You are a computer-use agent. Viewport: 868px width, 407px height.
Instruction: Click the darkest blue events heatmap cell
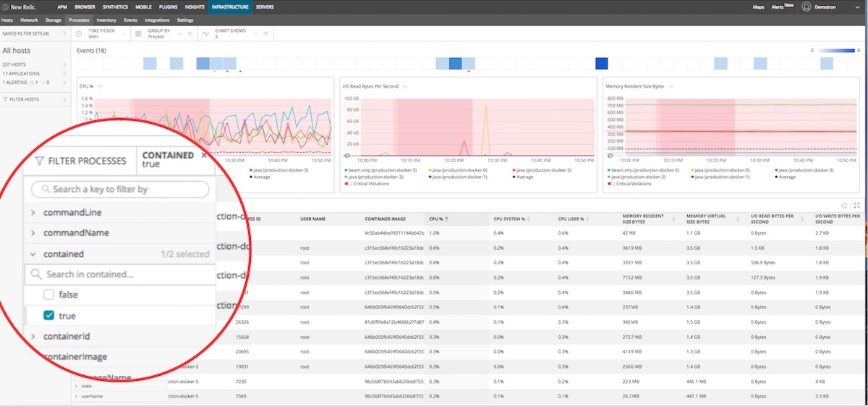(x=602, y=64)
